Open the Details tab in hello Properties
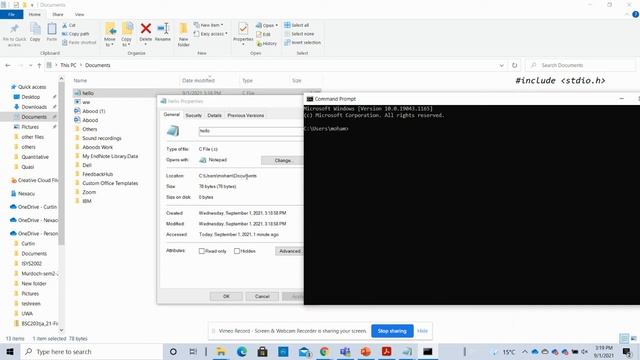 pos(214,116)
